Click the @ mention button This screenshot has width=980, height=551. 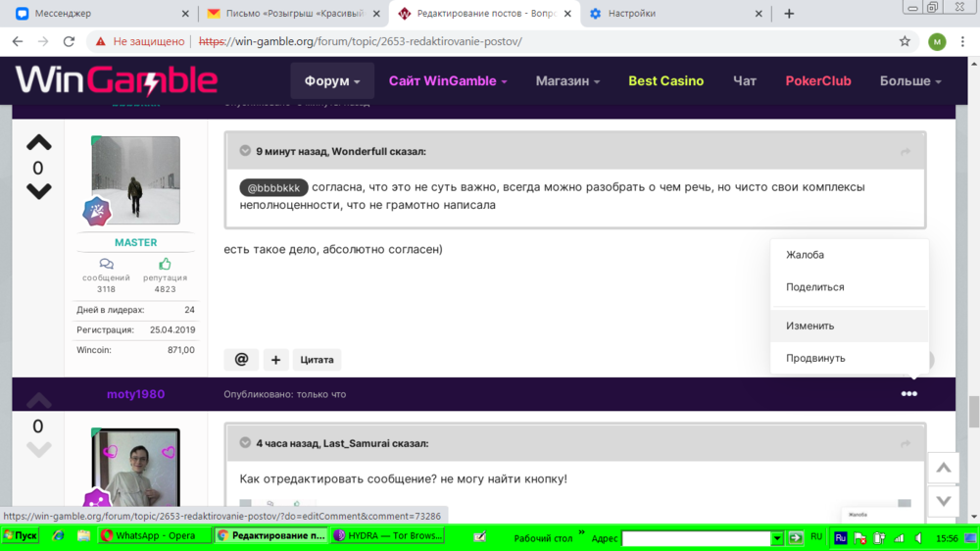pyautogui.click(x=241, y=360)
